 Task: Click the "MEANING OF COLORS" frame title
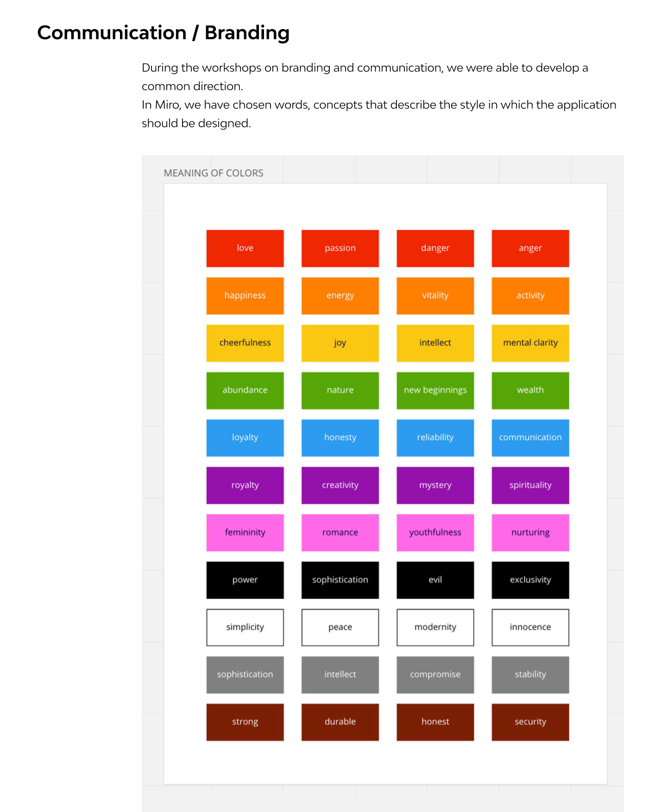[213, 173]
